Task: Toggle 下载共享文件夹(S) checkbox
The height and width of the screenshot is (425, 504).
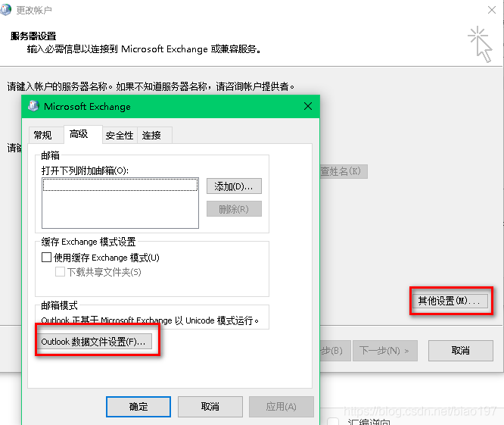Action: (60, 271)
